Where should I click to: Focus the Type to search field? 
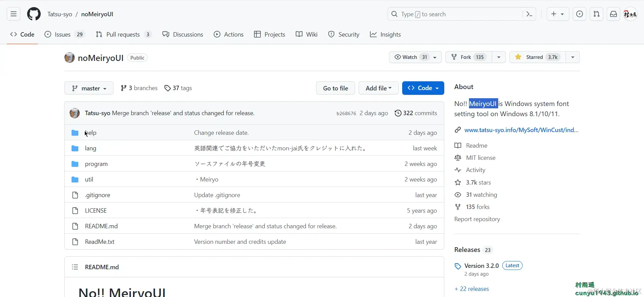click(x=462, y=14)
